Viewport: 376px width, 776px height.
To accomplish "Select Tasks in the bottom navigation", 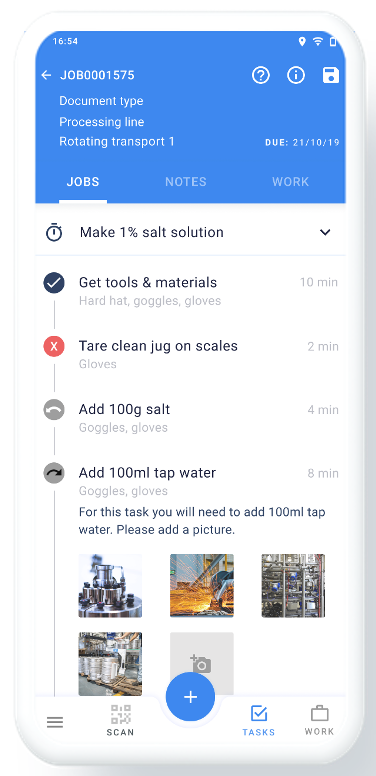I will click(258, 721).
